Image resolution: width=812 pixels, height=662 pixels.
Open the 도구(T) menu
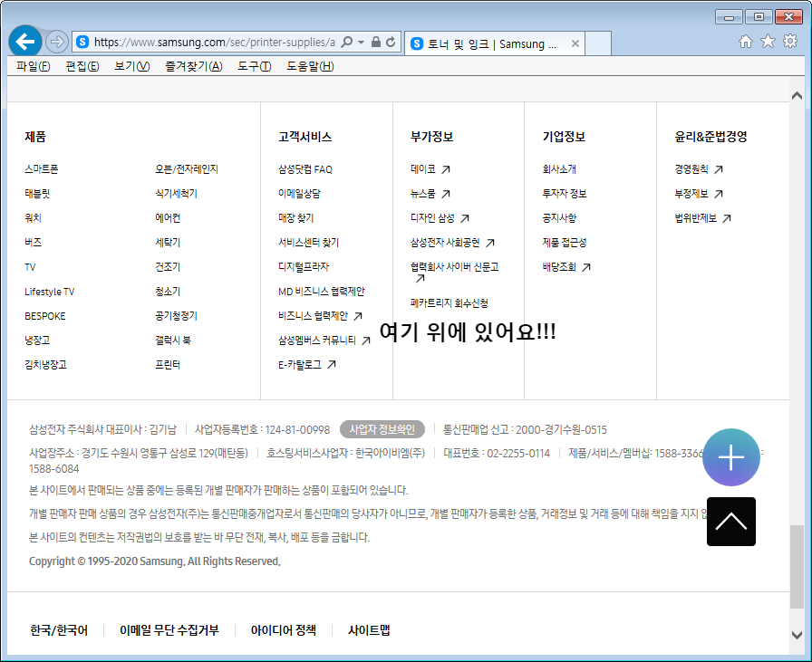tap(255, 66)
